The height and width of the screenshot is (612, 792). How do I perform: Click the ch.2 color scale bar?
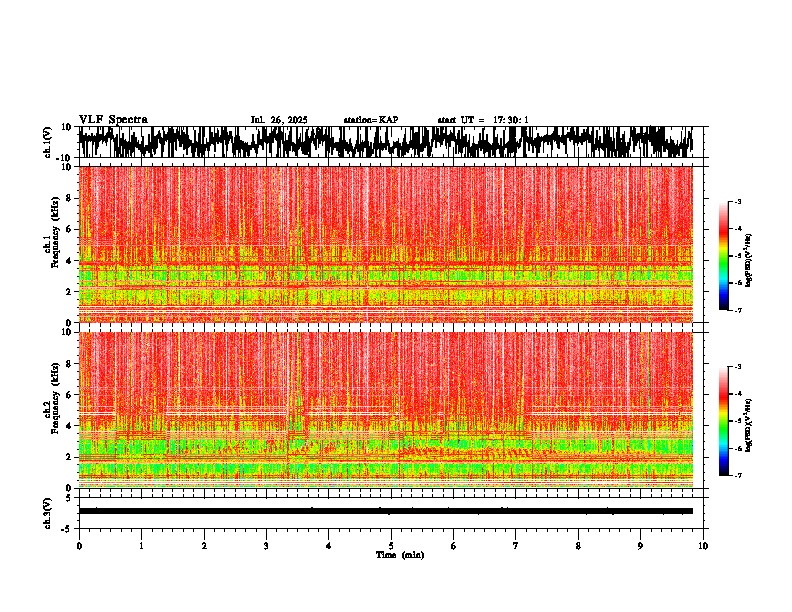(723, 421)
